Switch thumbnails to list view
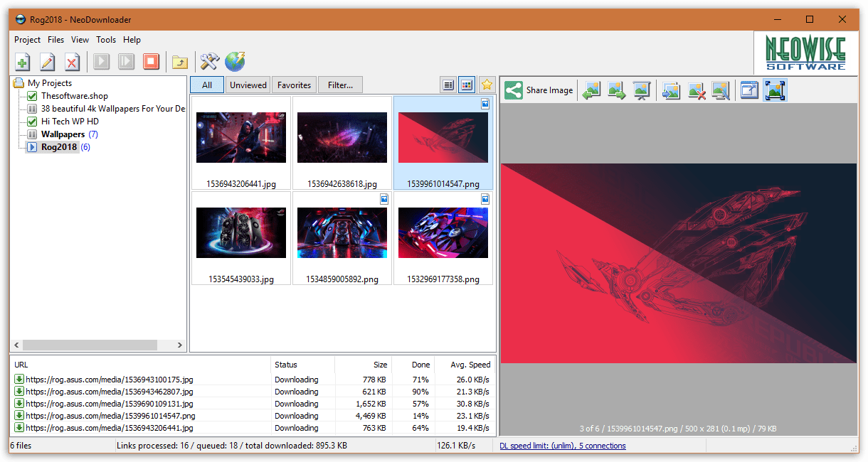The height and width of the screenshot is (462, 868). tap(448, 84)
